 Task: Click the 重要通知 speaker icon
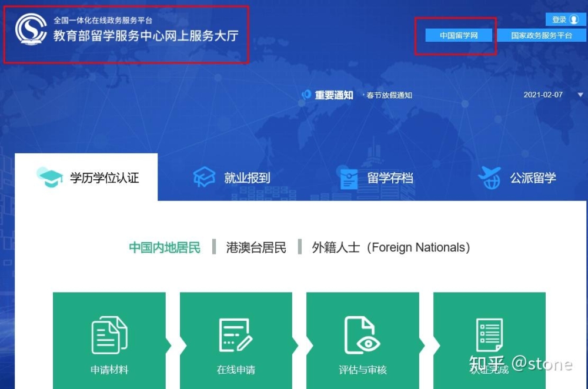pyautogui.click(x=306, y=95)
